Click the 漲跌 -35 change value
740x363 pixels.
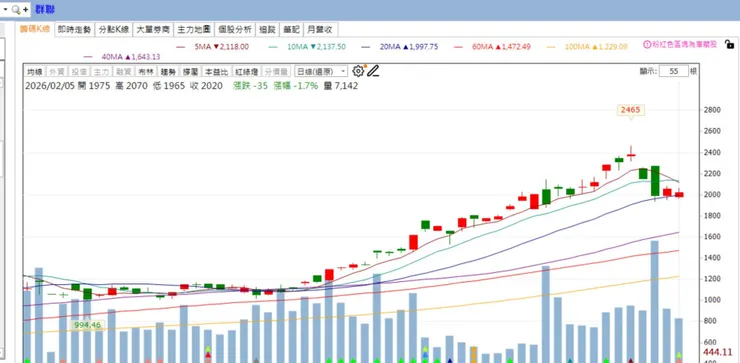[x=251, y=86]
